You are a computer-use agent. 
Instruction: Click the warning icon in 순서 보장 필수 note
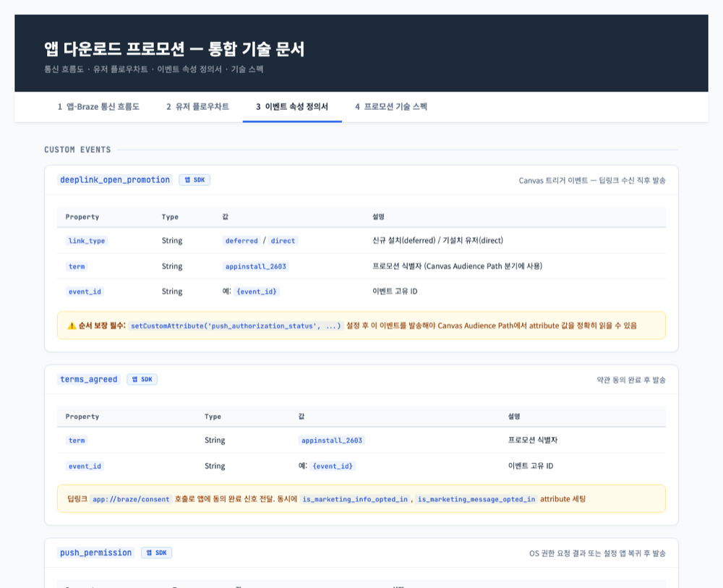point(72,325)
